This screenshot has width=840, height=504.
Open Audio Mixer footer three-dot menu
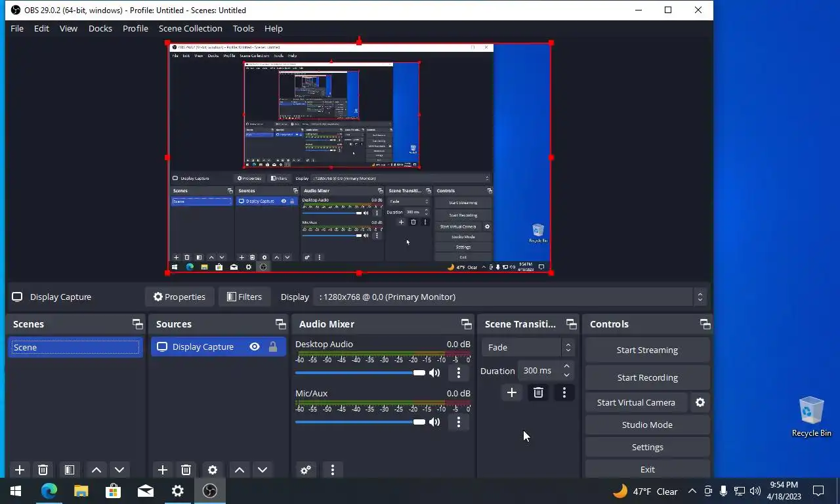coord(333,470)
